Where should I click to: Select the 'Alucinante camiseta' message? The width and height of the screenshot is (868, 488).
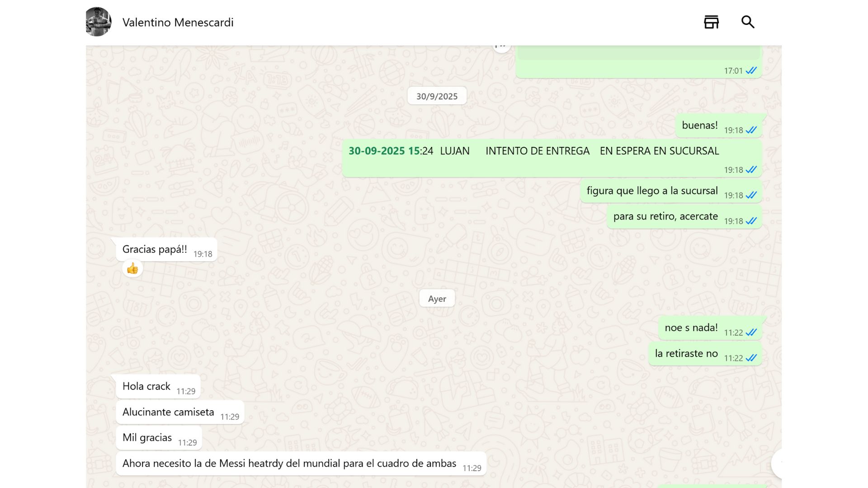(168, 412)
